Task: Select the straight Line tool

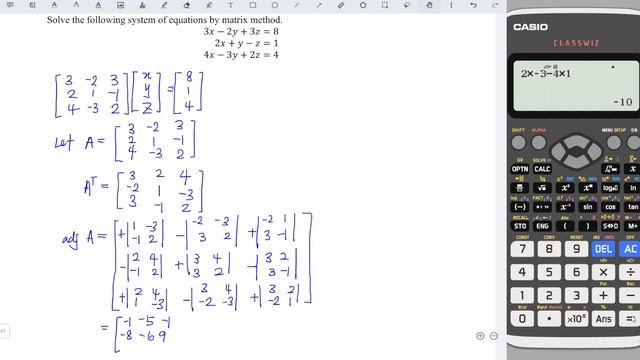Action: click(297, 5)
